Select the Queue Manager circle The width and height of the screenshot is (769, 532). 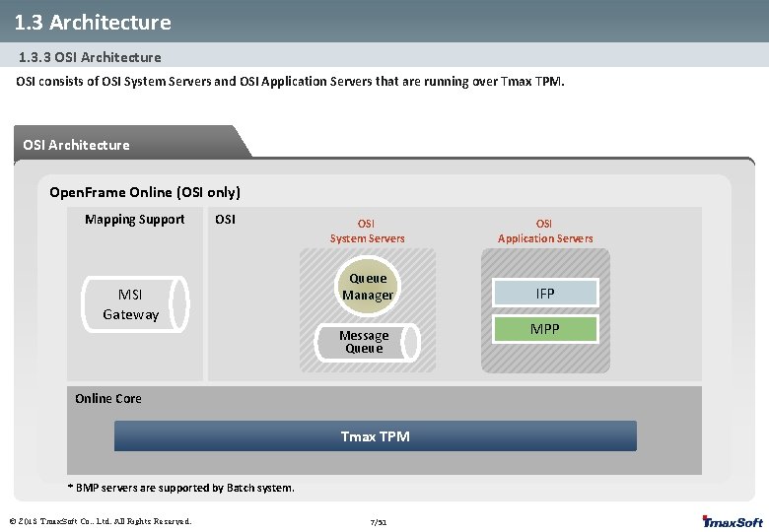(x=368, y=287)
